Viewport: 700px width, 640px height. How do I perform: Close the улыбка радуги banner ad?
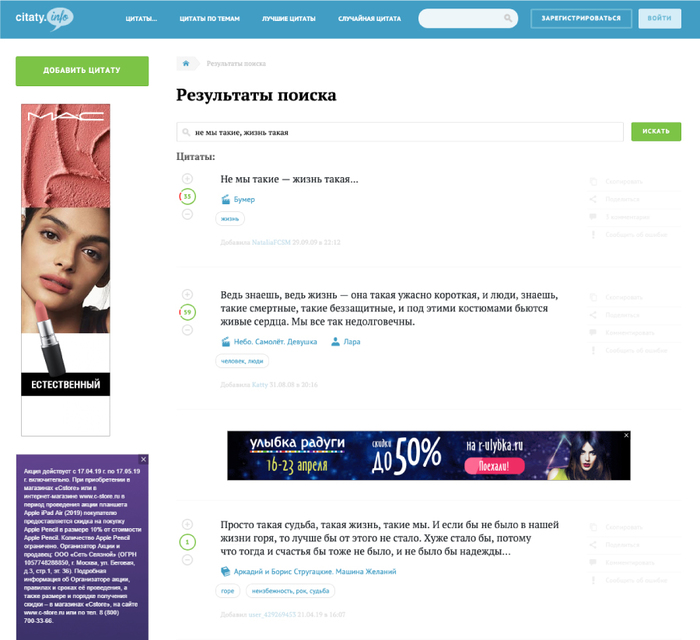tap(626, 435)
